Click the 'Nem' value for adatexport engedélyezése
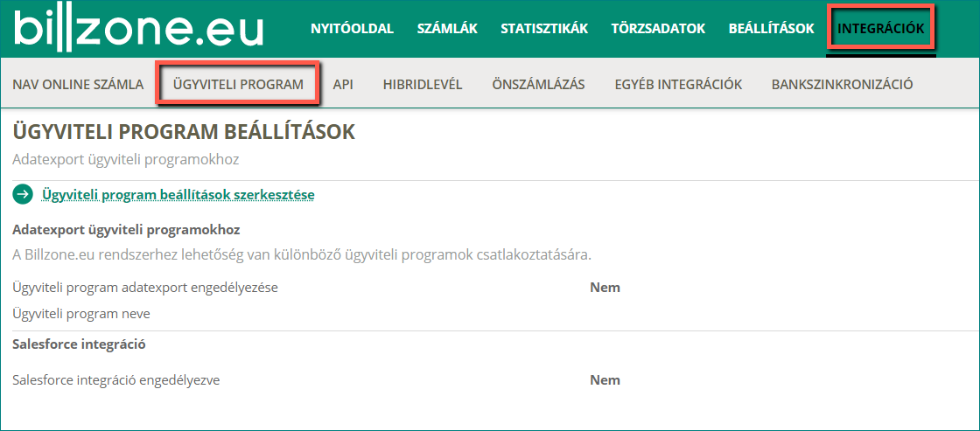This screenshot has width=980, height=431. tap(605, 288)
